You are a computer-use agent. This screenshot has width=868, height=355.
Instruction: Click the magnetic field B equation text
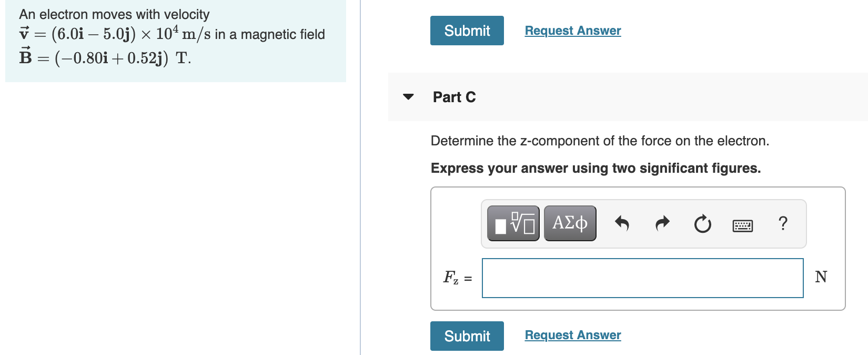pos(105,57)
